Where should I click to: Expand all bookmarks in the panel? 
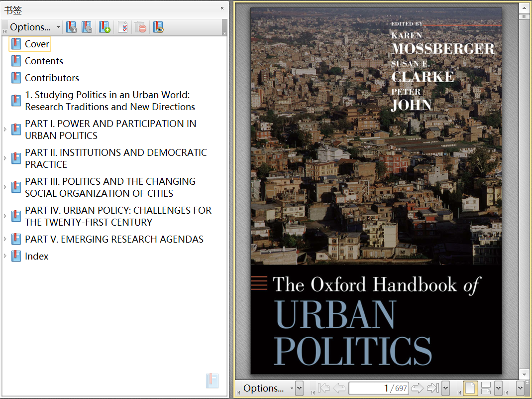72,27
